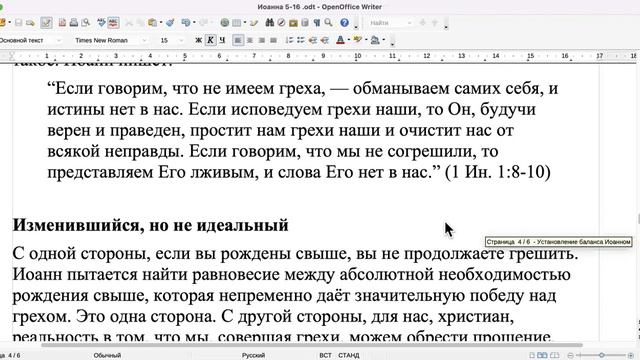This screenshot has width=640, height=360.
Task: Open Find & Replace binoculars icon
Action: click(x=270, y=23)
